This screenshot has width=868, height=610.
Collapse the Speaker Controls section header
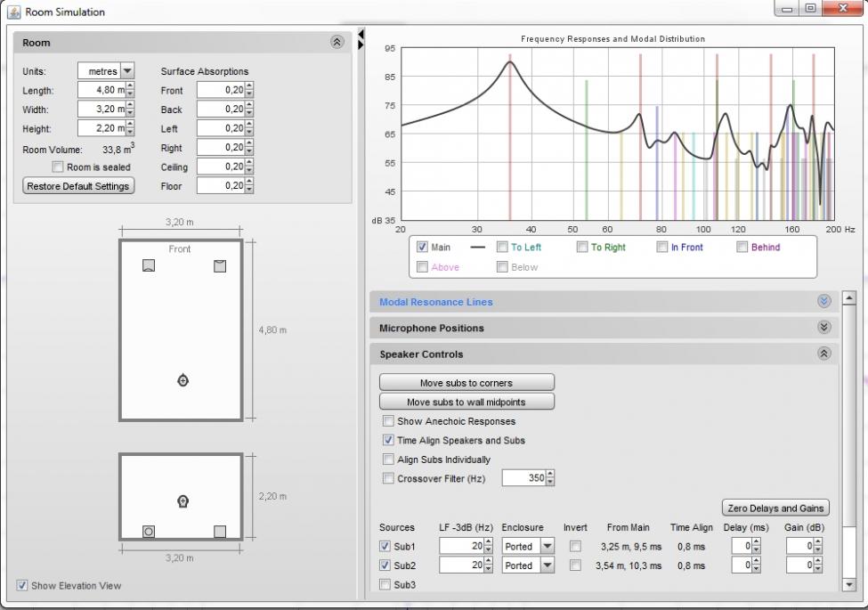(823, 354)
